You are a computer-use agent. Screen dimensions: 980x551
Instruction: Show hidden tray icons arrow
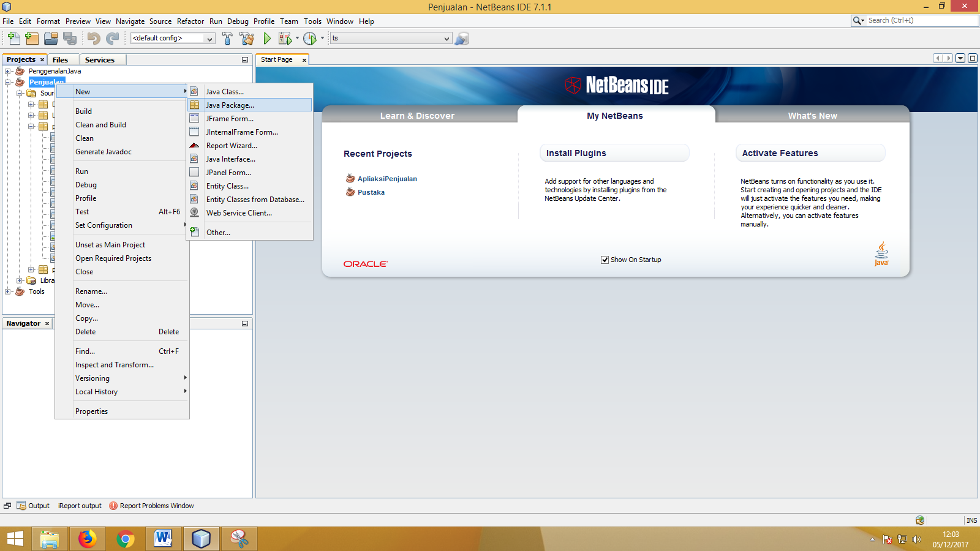(x=872, y=539)
